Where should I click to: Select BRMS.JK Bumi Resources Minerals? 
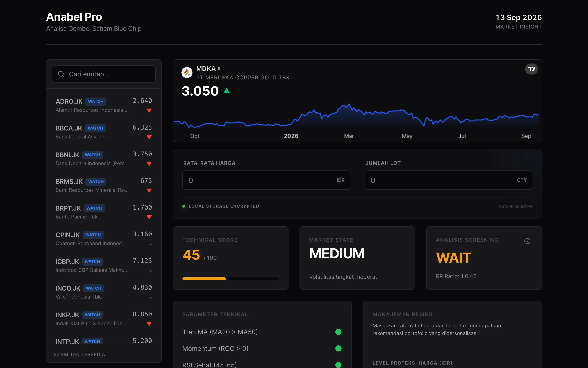pos(104,186)
